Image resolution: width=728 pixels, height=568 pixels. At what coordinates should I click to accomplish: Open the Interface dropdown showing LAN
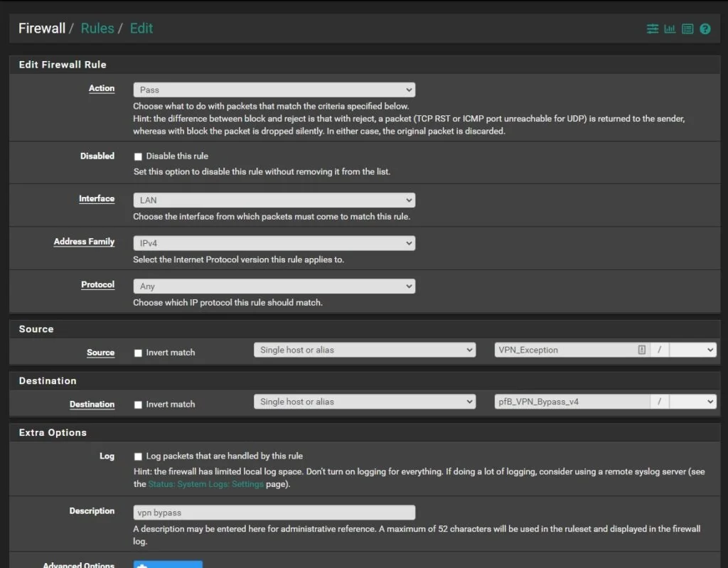pos(274,200)
